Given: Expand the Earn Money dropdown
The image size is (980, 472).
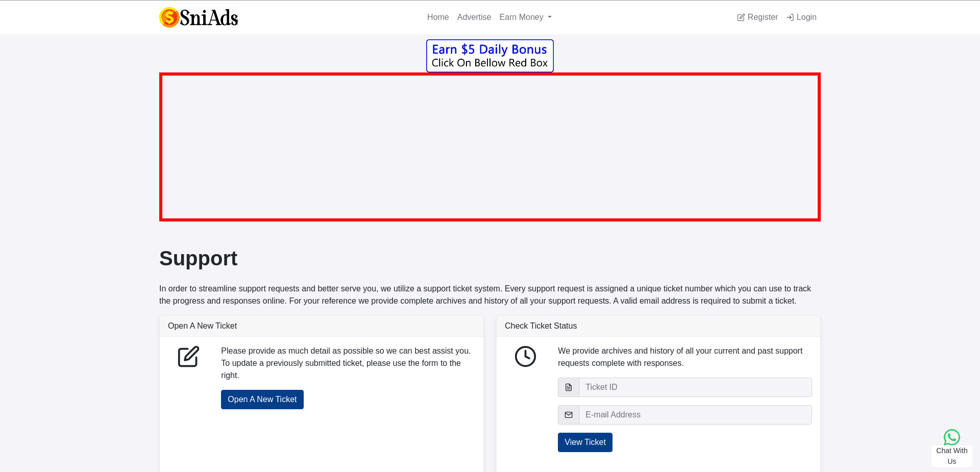Looking at the screenshot, I should 525,17.
